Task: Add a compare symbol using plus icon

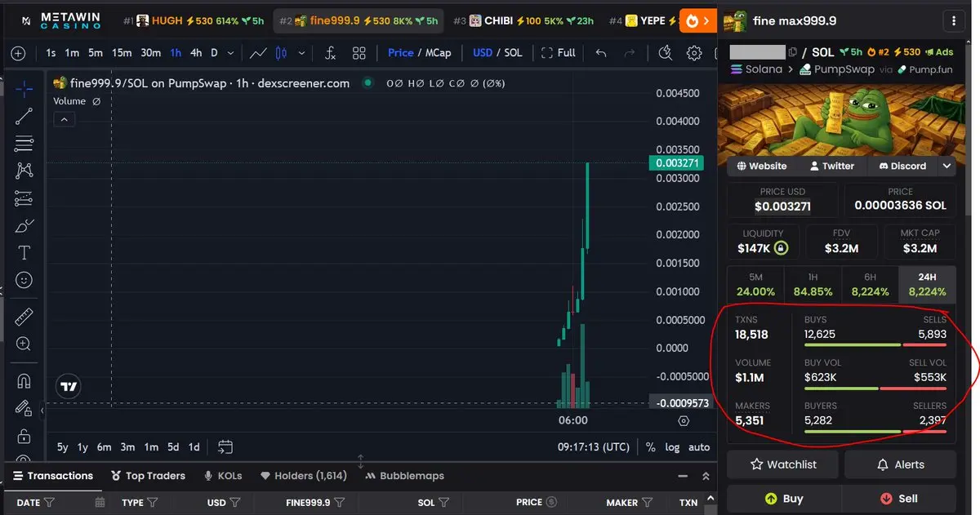Action: point(18,53)
